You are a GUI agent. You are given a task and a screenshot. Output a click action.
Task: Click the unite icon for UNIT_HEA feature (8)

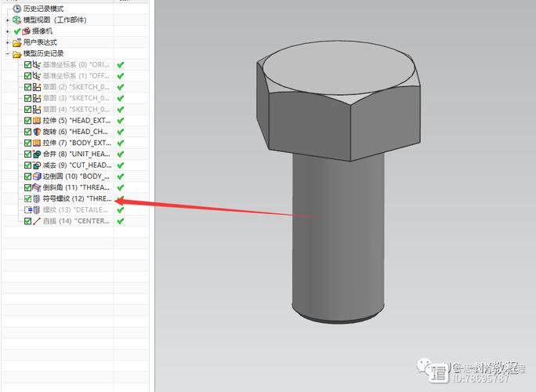tap(37, 154)
